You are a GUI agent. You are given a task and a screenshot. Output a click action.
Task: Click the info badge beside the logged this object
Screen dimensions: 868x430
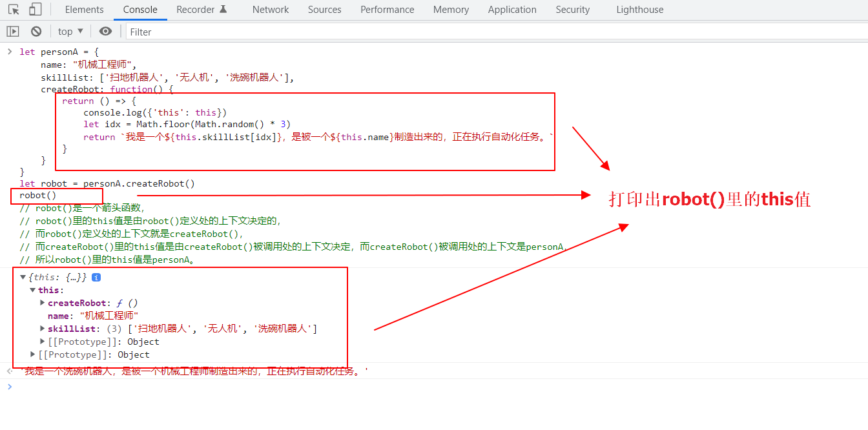(x=96, y=277)
